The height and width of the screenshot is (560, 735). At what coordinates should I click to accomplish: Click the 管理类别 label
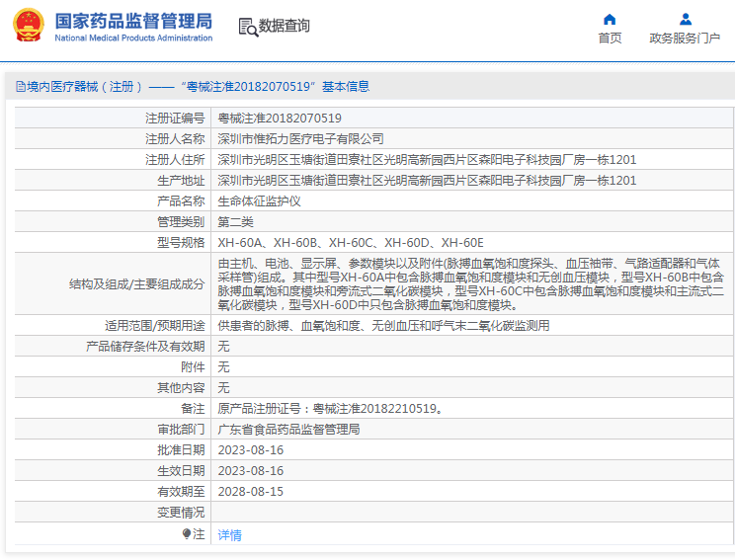pyautogui.click(x=181, y=221)
